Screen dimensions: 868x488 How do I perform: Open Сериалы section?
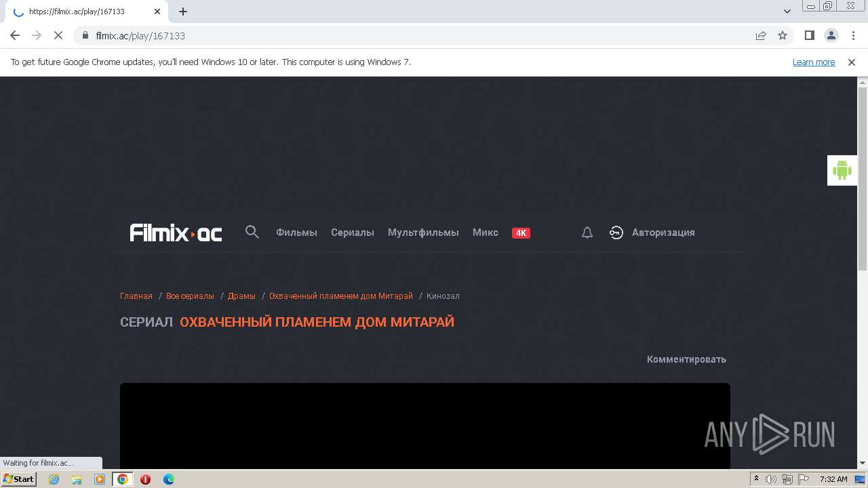(x=353, y=232)
